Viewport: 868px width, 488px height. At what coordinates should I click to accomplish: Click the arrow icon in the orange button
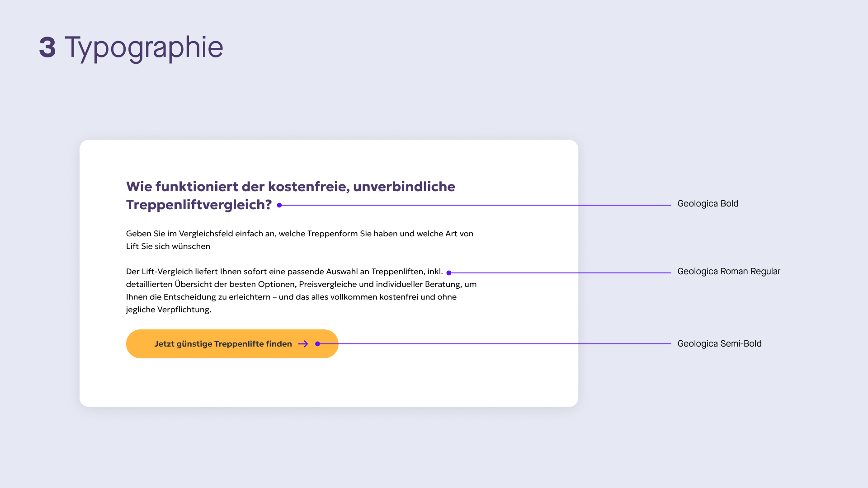point(303,344)
